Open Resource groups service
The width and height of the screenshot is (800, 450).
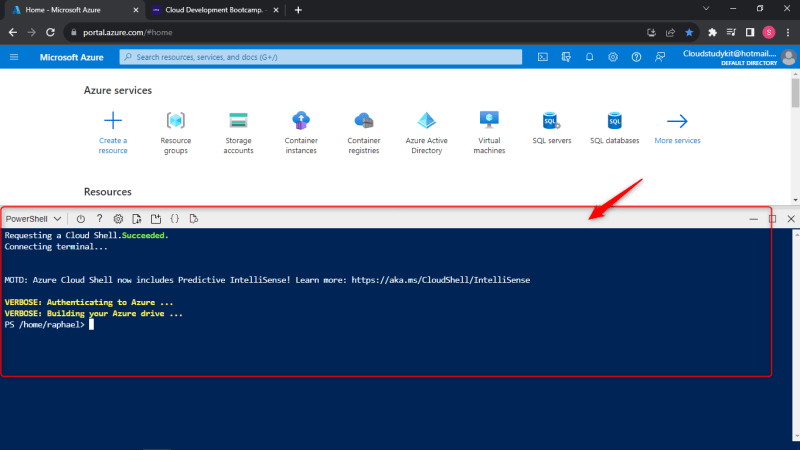click(x=176, y=133)
